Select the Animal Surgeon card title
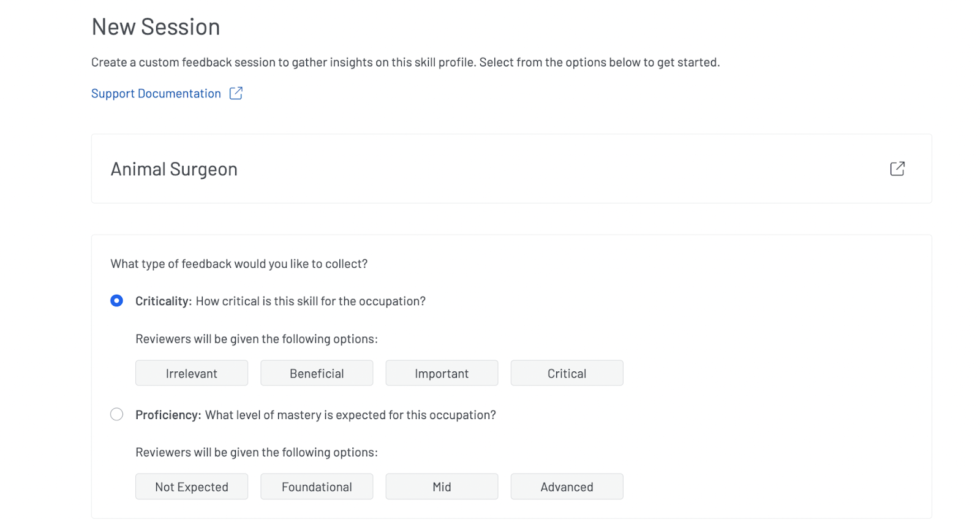Screen dimensions: 980x522 click(173, 168)
